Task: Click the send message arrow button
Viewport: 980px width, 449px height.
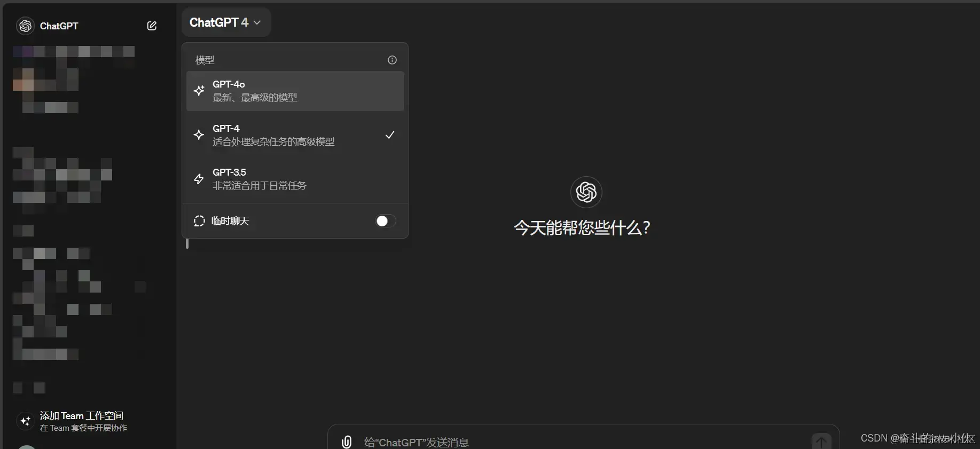Action: click(x=821, y=441)
